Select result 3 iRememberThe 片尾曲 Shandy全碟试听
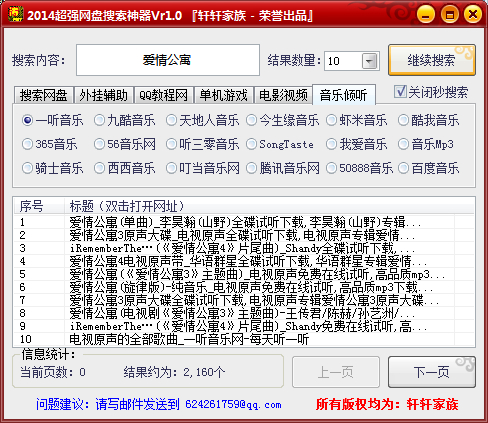Screen dimensions: 488x423 point(244,248)
